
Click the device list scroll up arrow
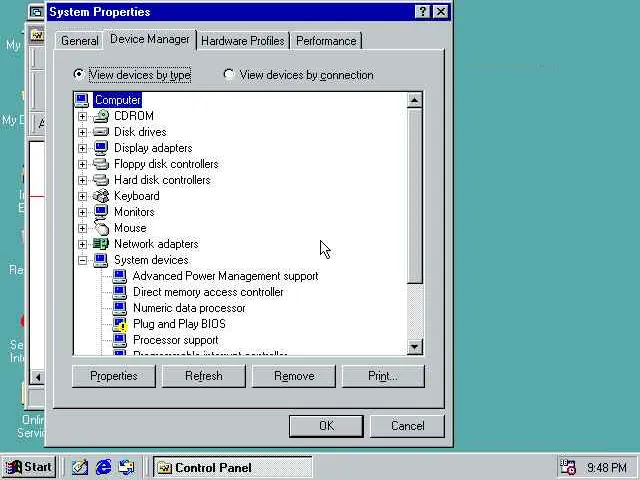tap(414, 100)
